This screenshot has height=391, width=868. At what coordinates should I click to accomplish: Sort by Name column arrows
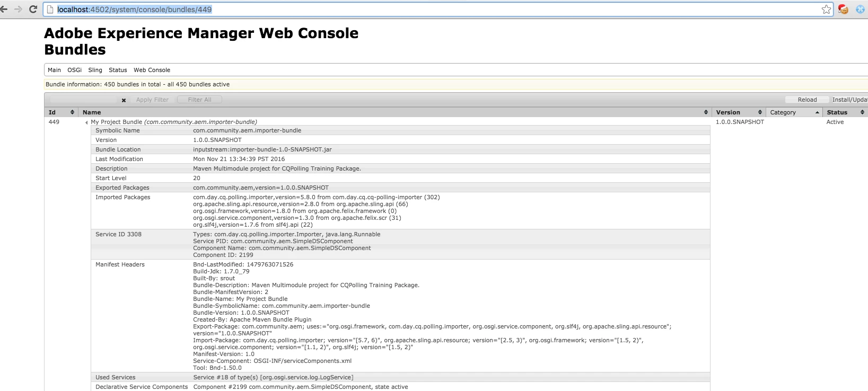706,112
